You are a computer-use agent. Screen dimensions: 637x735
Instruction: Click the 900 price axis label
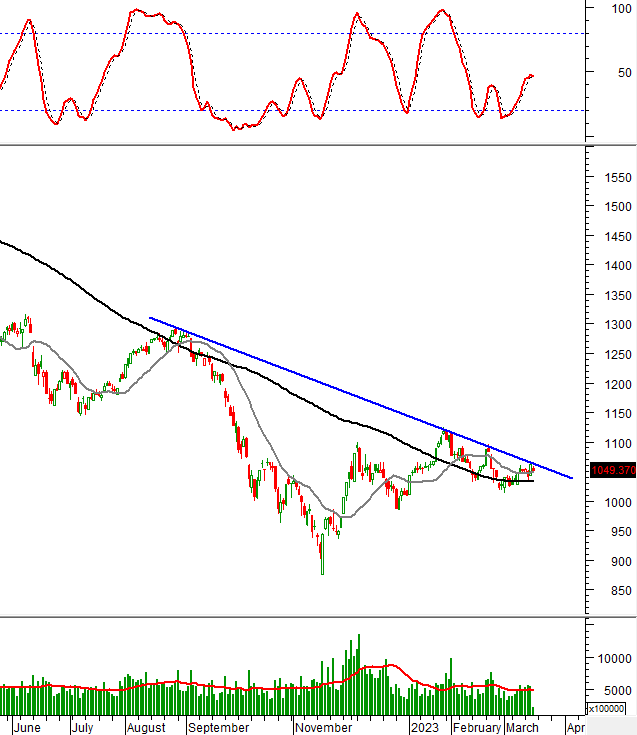621,562
